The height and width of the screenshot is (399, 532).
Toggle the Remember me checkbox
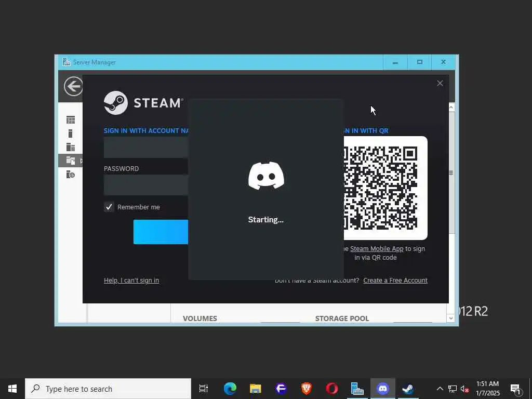(x=109, y=207)
